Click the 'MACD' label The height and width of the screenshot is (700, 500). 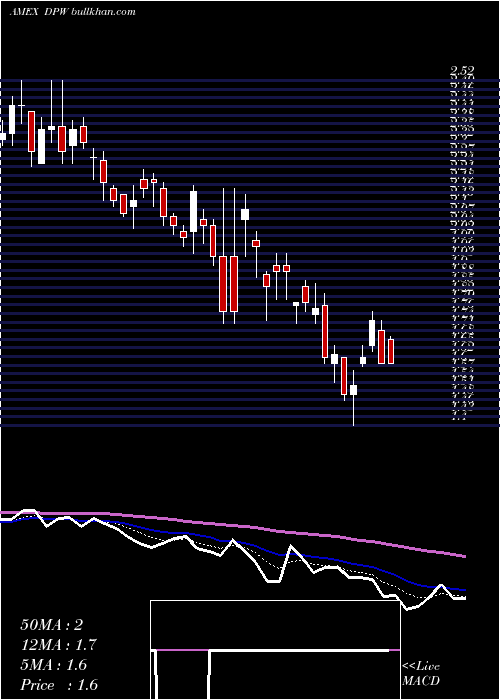click(x=421, y=681)
